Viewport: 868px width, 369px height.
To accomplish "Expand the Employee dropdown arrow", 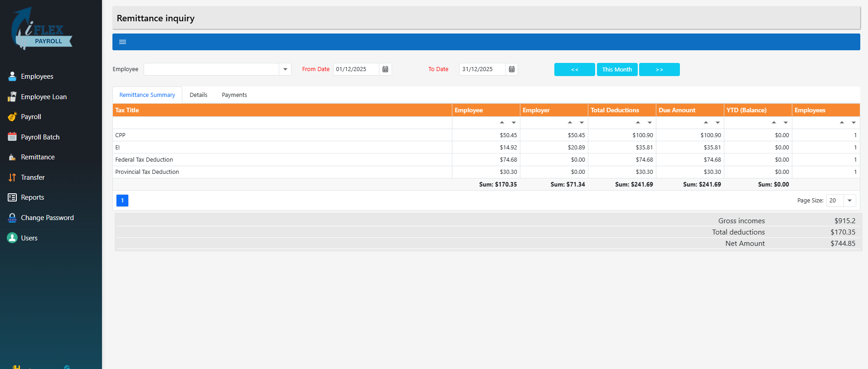I will point(285,69).
